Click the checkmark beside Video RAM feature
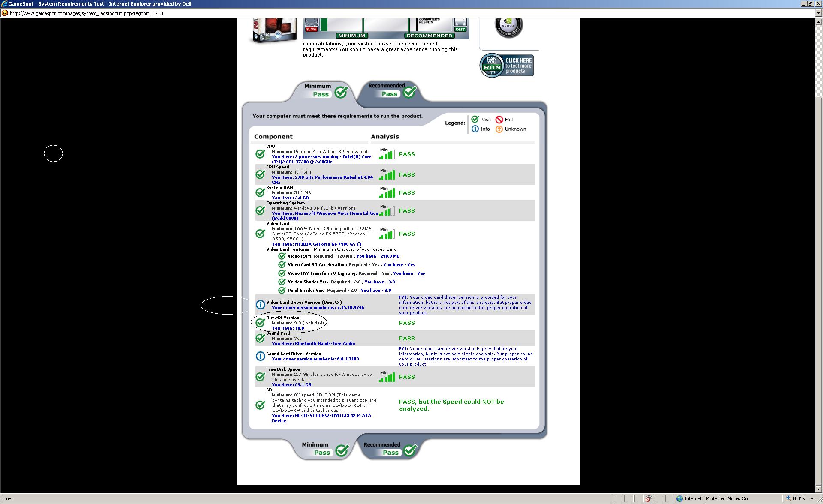This screenshot has width=823, height=504. (x=282, y=256)
